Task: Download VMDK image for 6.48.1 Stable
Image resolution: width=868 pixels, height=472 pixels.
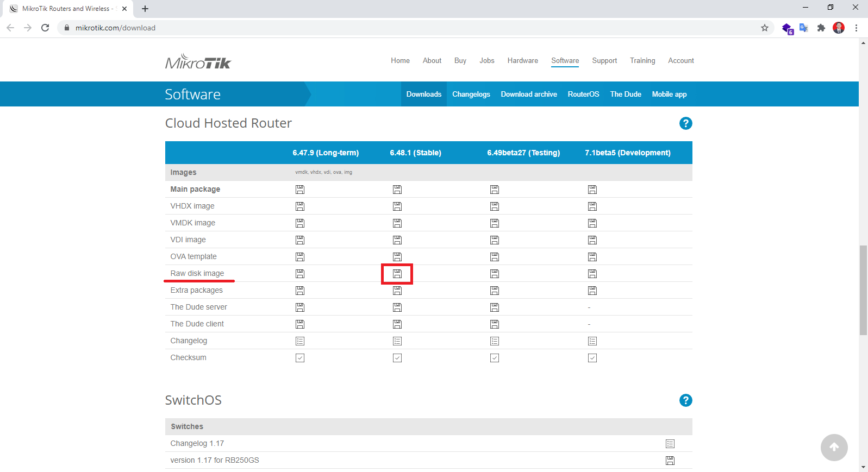Action: [397, 223]
